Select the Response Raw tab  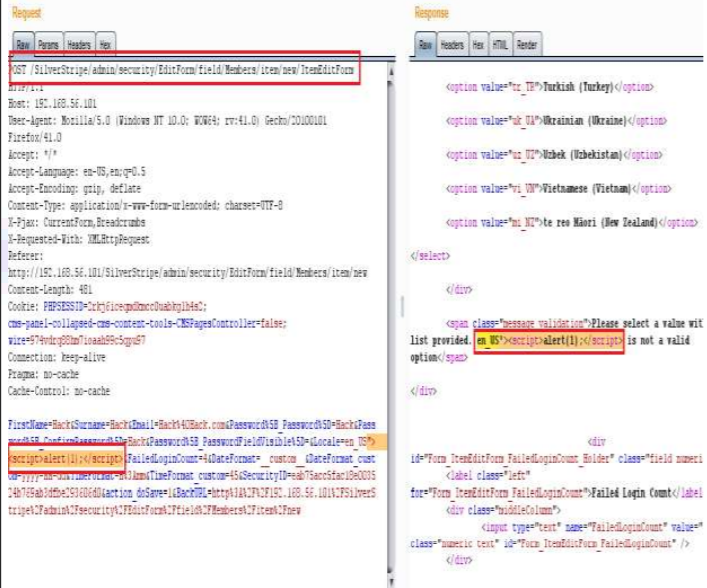[x=426, y=46]
